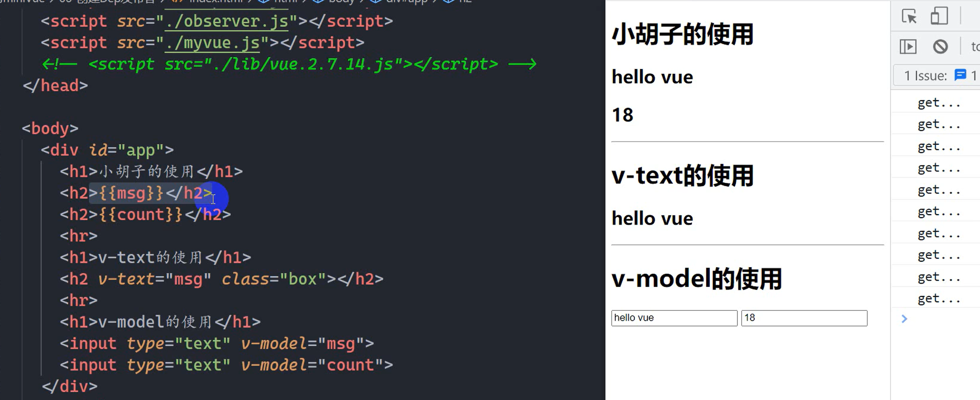Click the highlighted {{msg}} code line
This screenshot has width=980, height=400.
[x=136, y=193]
